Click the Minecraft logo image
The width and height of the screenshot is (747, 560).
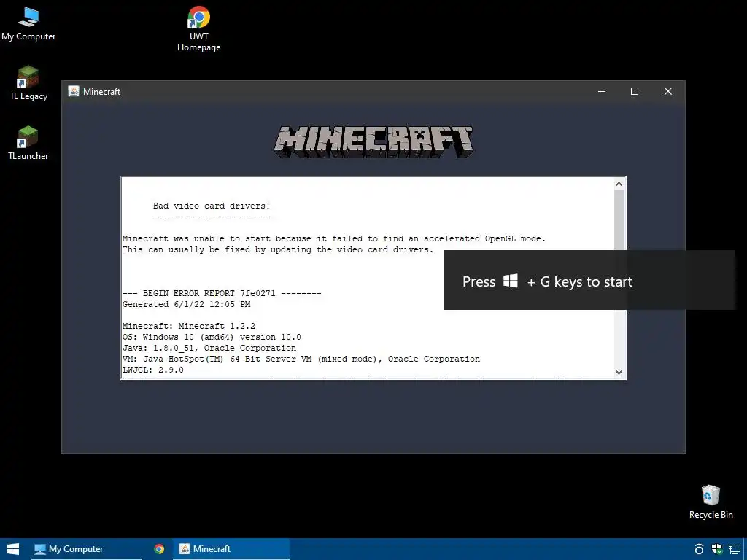373,142
